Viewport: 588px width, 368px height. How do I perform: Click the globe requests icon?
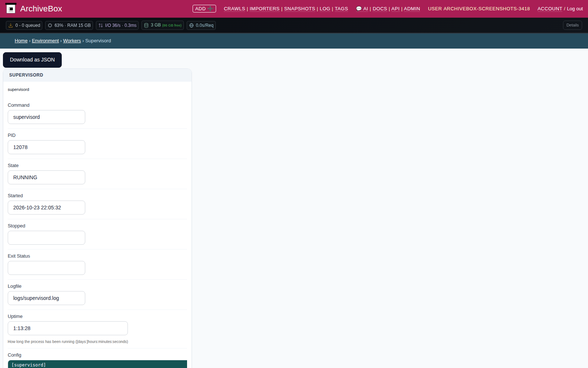pyautogui.click(x=191, y=25)
